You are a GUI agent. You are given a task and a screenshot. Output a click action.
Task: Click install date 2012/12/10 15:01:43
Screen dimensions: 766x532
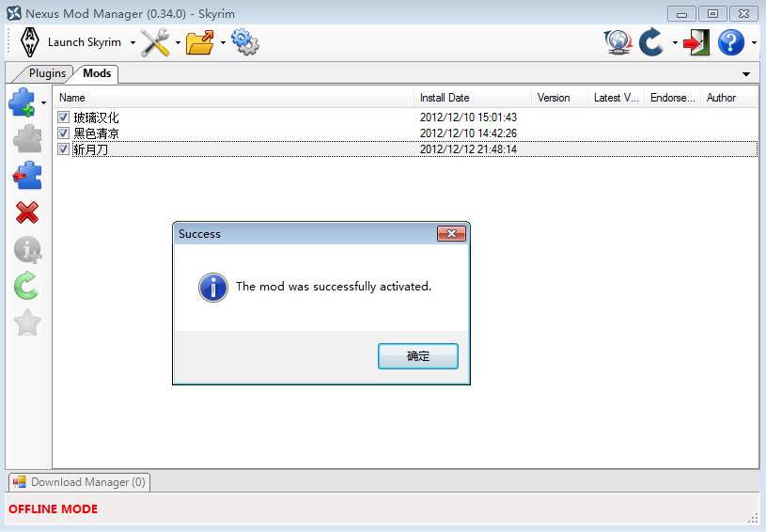pos(468,117)
